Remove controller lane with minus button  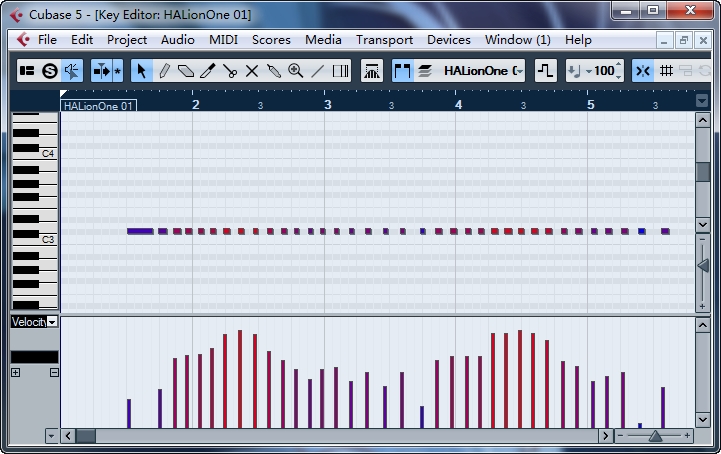pyautogui.click(x=54, y=373)
